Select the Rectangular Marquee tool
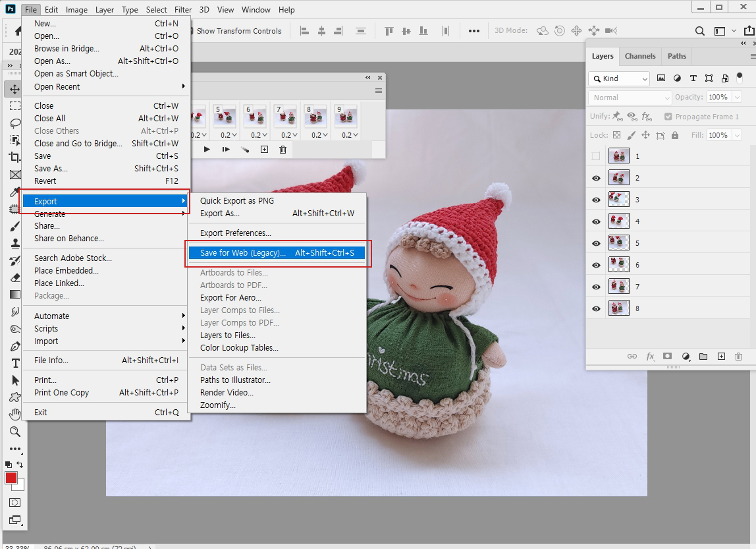Screen dimensions: 756x549 [x=15, y=106]
